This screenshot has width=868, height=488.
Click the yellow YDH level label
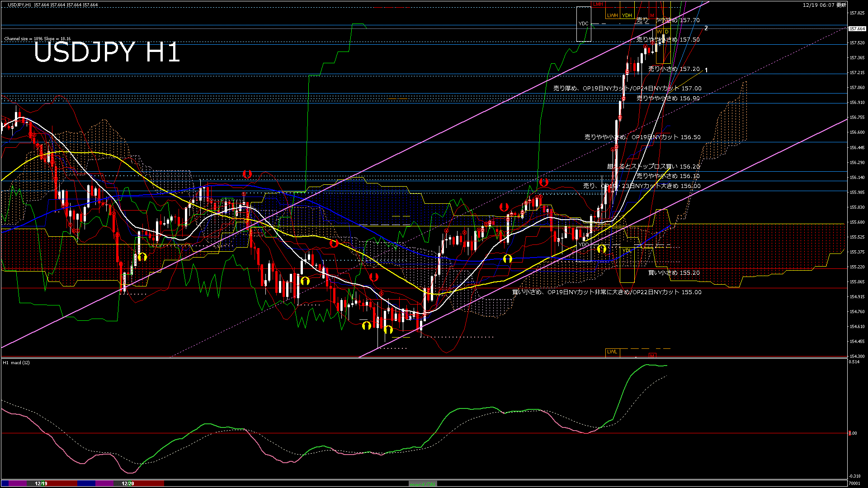(x=627, y=15)
